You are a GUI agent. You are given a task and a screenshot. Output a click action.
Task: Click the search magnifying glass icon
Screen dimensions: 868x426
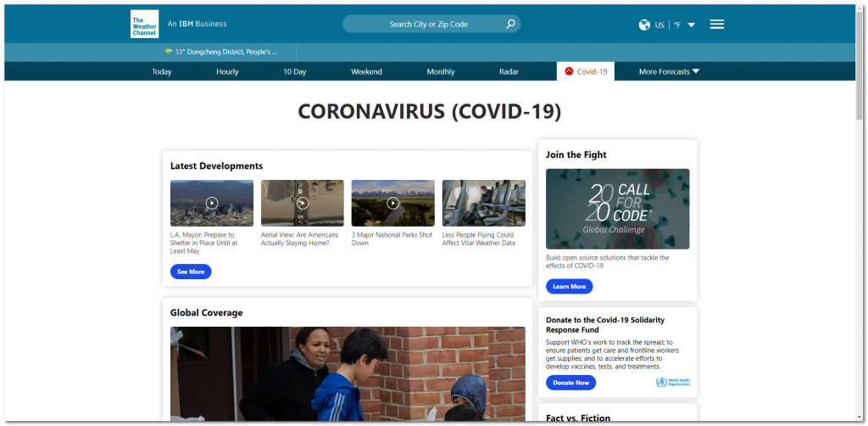(510, 24)
